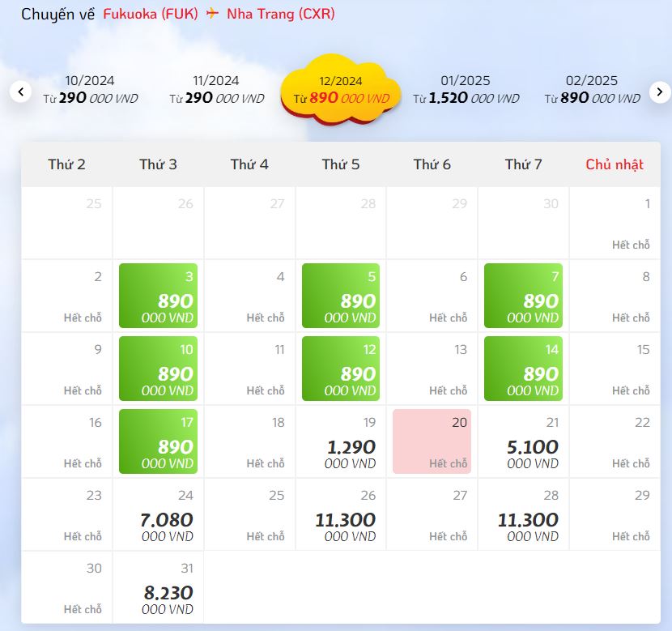
Task: Pick December 26 fare 11.300 000 VND
Action: [x=341, y=514]
